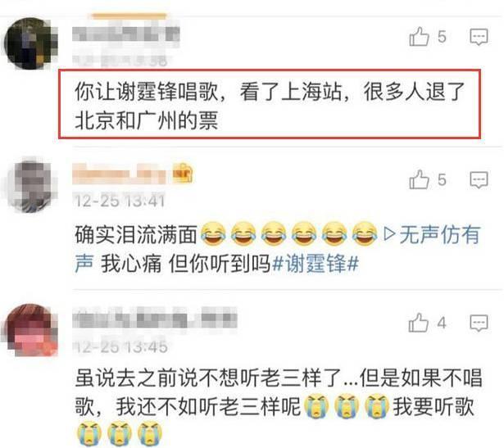
Task: Open the second commenter's grey avatar
Action: tap(30, 185)
